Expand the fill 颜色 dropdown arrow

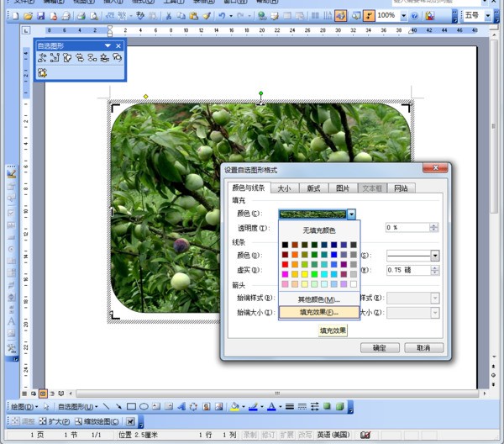(351, 214)
